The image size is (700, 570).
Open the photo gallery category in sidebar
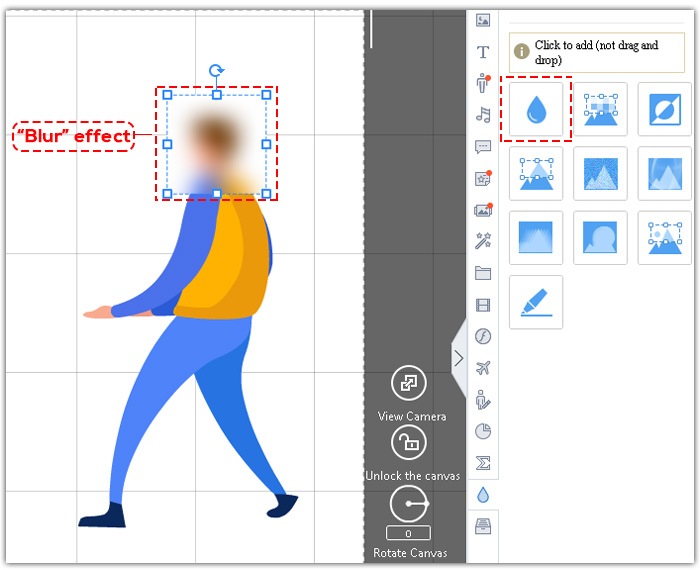pyautogui.click(x=483, y=210)
